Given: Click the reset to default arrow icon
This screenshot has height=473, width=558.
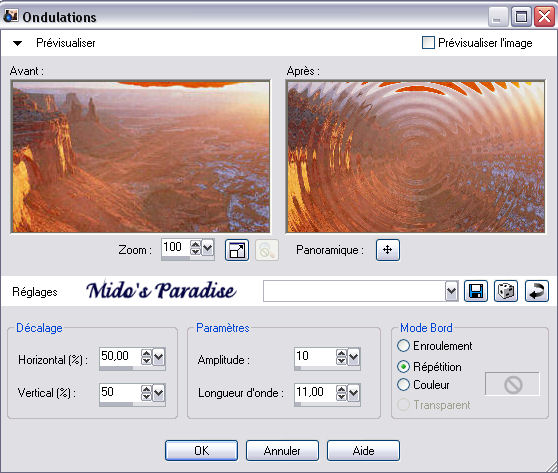Looking at the screenshot, I should point(537,291).
